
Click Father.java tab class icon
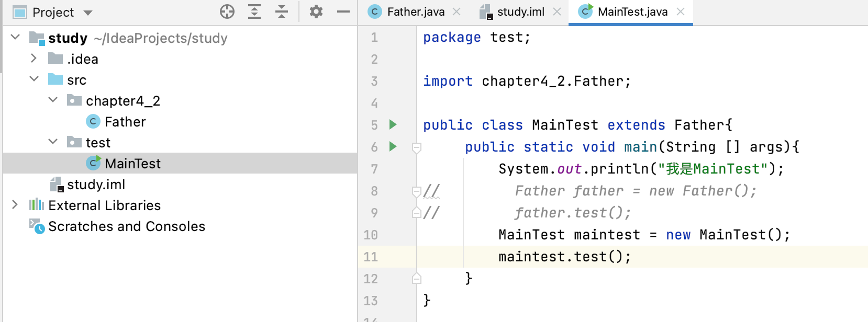375,11
